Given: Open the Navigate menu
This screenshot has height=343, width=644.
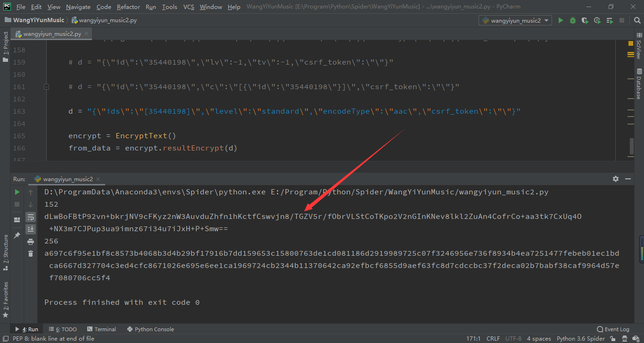Looking at the screenshot, I should 78,7.
